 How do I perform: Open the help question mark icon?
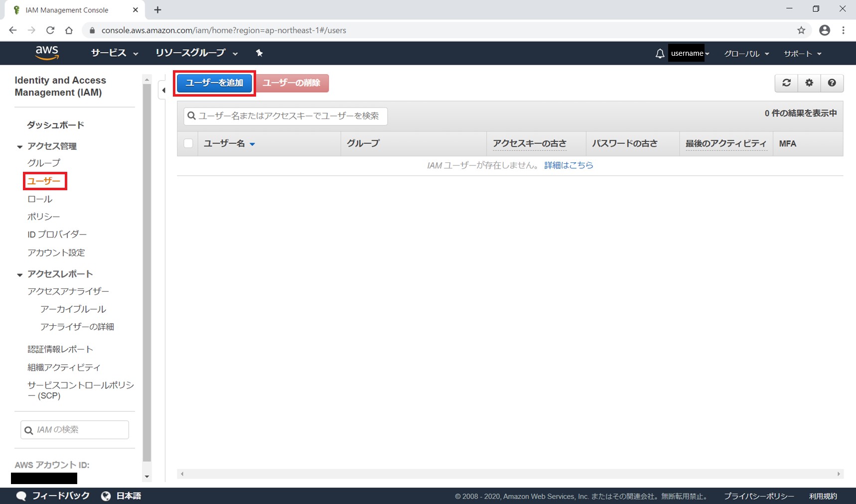point(832,83)
